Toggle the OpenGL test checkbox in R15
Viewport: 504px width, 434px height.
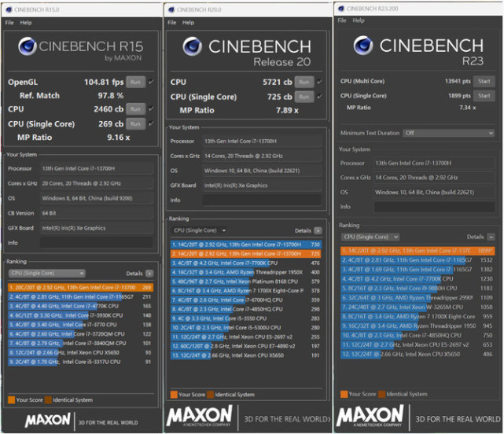pyautogui.click(x=151, y=82)
